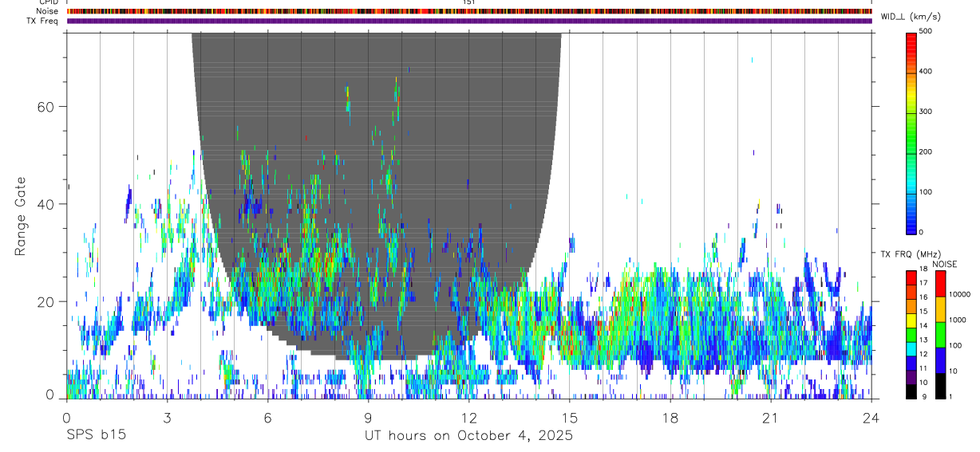Click the 'UT hours on October 4, 2025' axis title
Image resolution: width=980 pixels, height=452 pixels.
(468, 435)
